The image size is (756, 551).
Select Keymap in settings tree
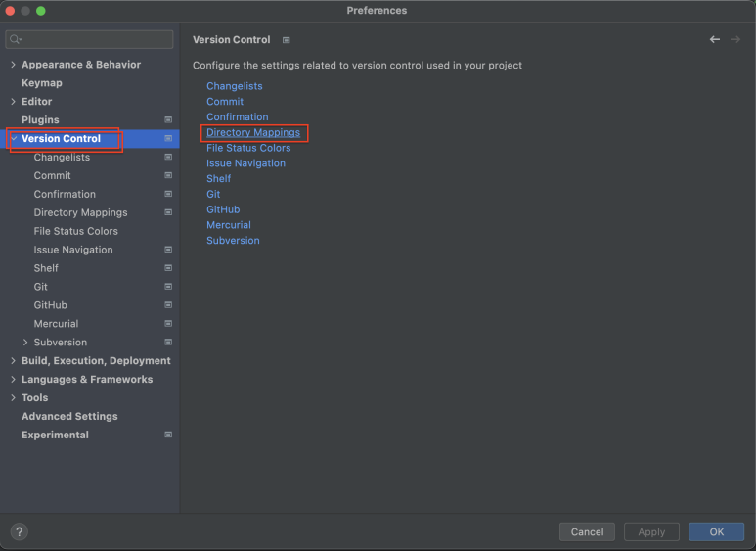click(42, 83)
